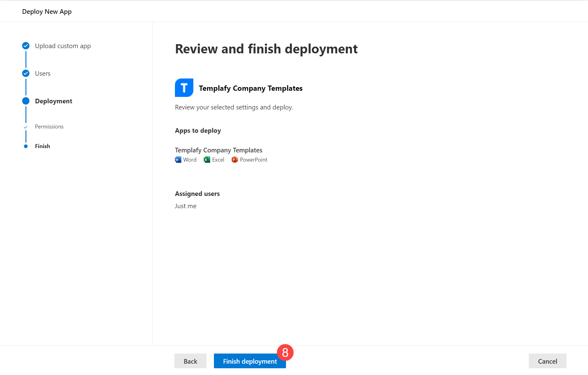Viewport: 588px width, 375px height.
Task: Click the checkmark icon beside Users step
Action: pyautogui.click(x=26, y=73)
